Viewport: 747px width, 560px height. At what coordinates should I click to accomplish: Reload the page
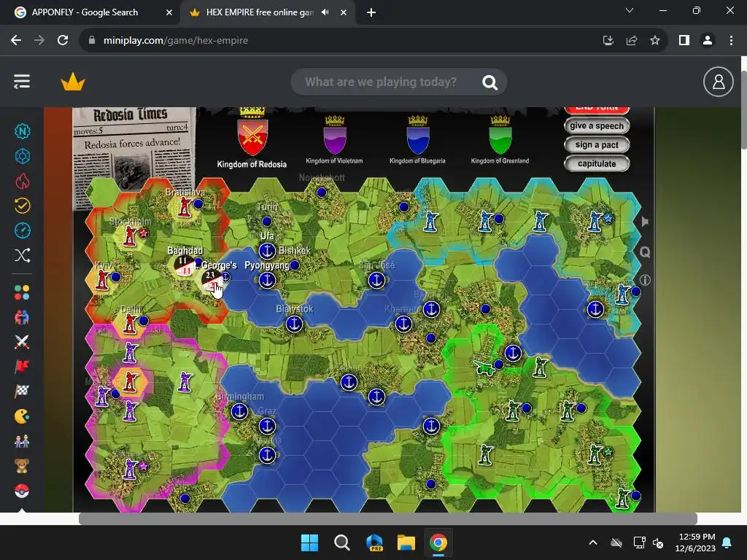pyautogui.click(x=63, y=41)
